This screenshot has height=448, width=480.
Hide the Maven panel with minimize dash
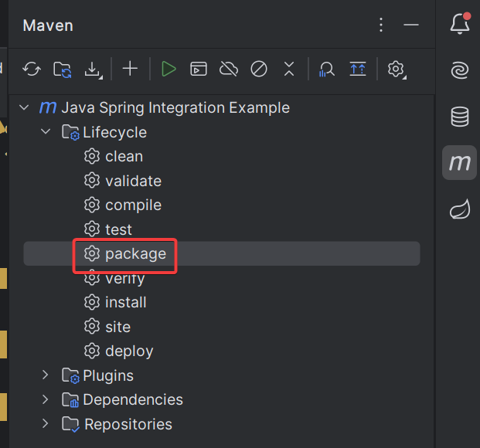(x=411, y=25)
